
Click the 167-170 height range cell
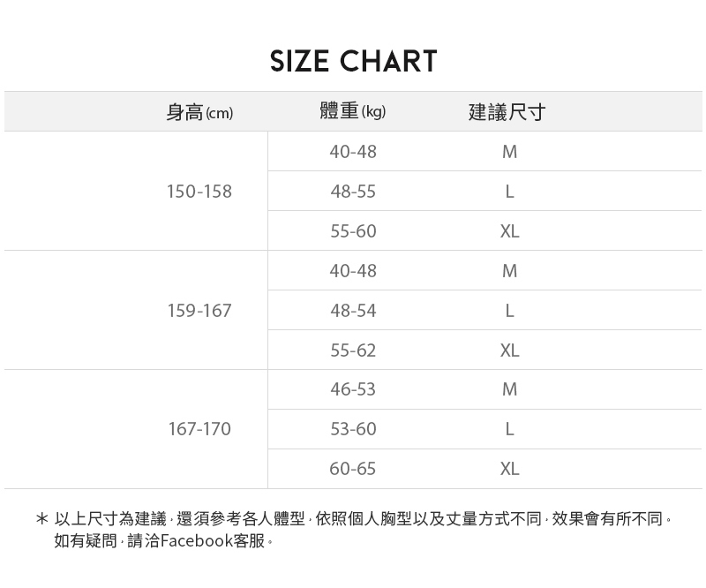tap(199, 429)
